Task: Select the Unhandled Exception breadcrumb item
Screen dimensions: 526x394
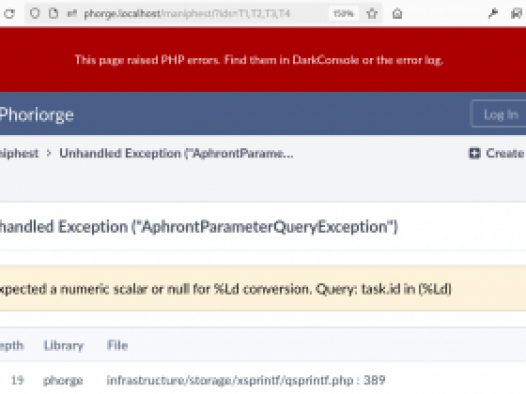Action: [176, 153]
